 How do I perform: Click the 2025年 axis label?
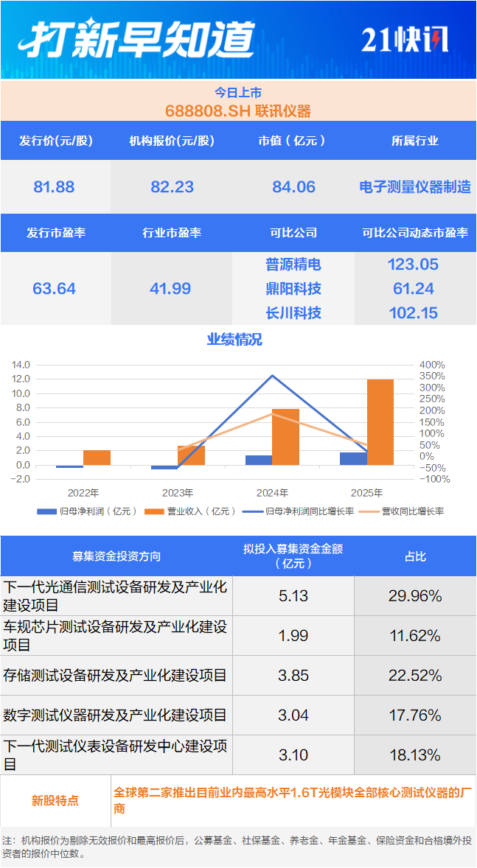tap(366, 491)
